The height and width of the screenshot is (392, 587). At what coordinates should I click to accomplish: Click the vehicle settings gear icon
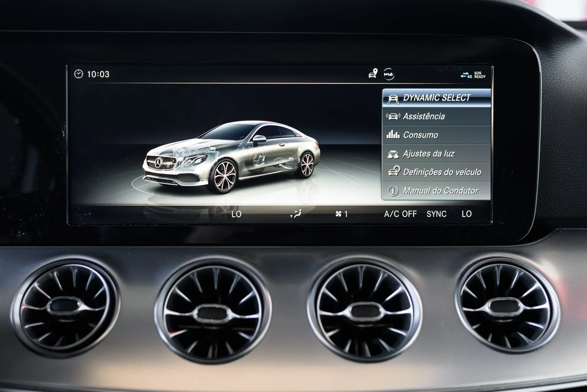(x=394, y=171)
